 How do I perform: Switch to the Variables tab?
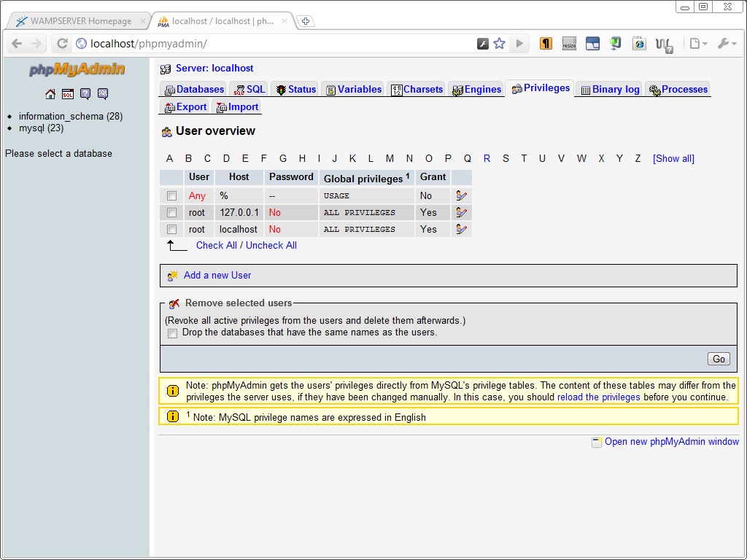tap(353, 90)
